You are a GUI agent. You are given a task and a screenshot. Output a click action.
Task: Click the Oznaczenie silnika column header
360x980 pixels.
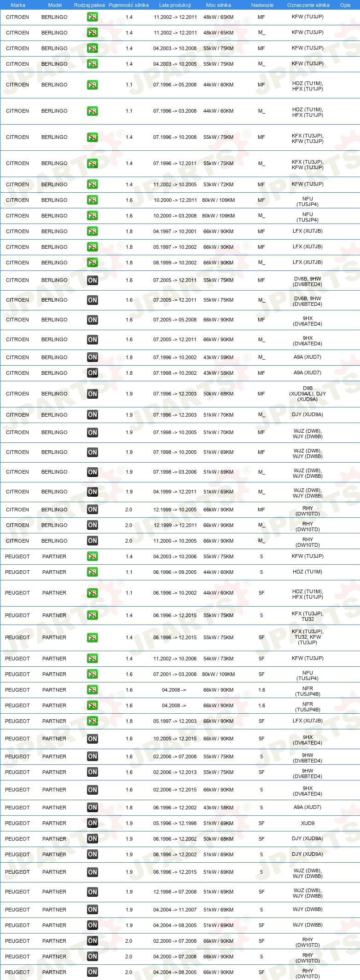(308, 5)
